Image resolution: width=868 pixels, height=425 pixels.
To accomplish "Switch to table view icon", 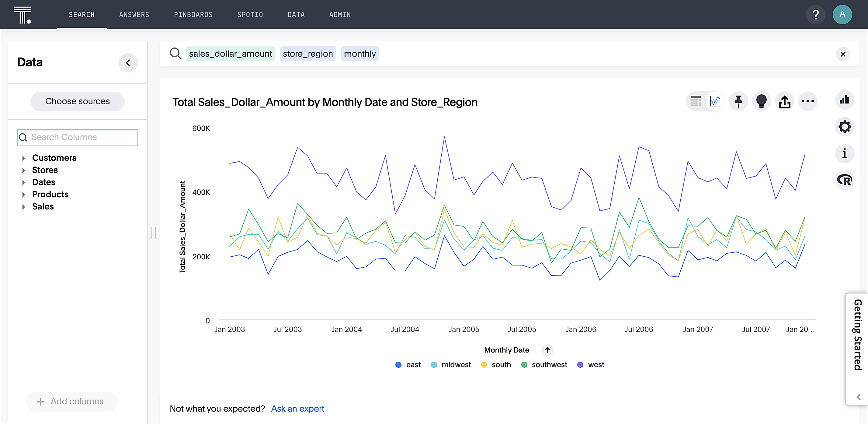I will point(696,101).
